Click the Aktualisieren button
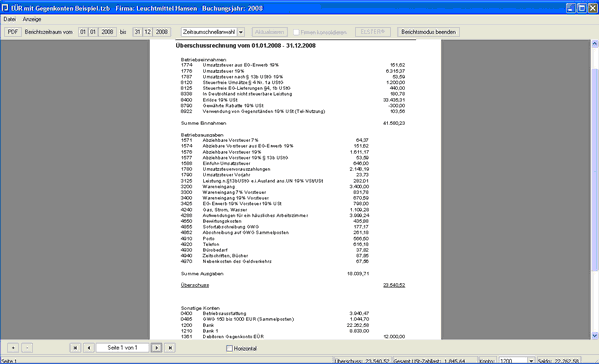This screenshot has width=599, height=364. point(269,32)
